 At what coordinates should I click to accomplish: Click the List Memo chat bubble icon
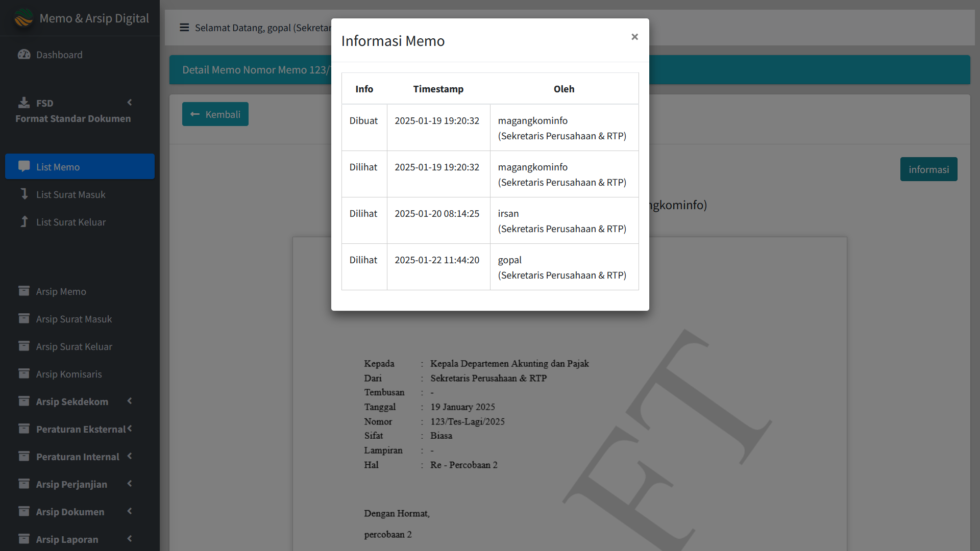click(x=24, y=166)
